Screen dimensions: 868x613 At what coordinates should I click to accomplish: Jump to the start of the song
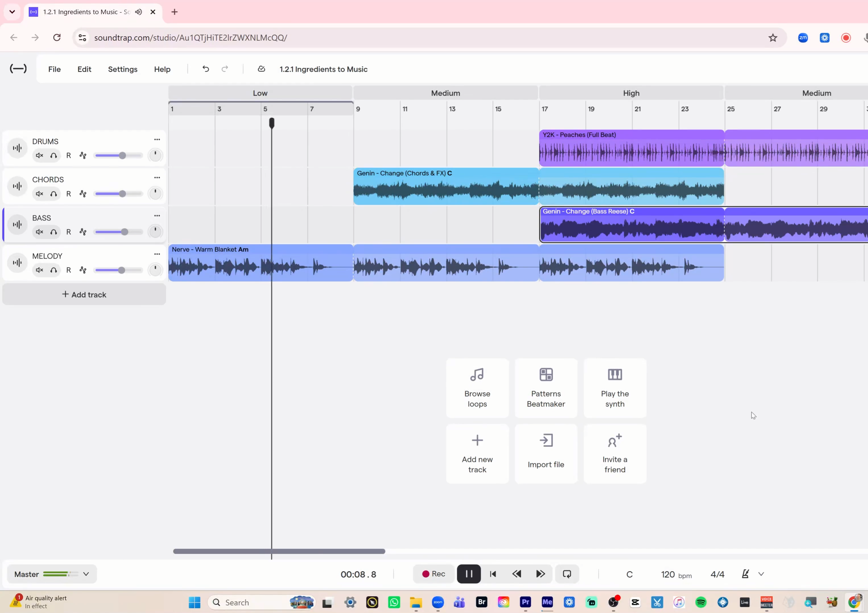493,574
